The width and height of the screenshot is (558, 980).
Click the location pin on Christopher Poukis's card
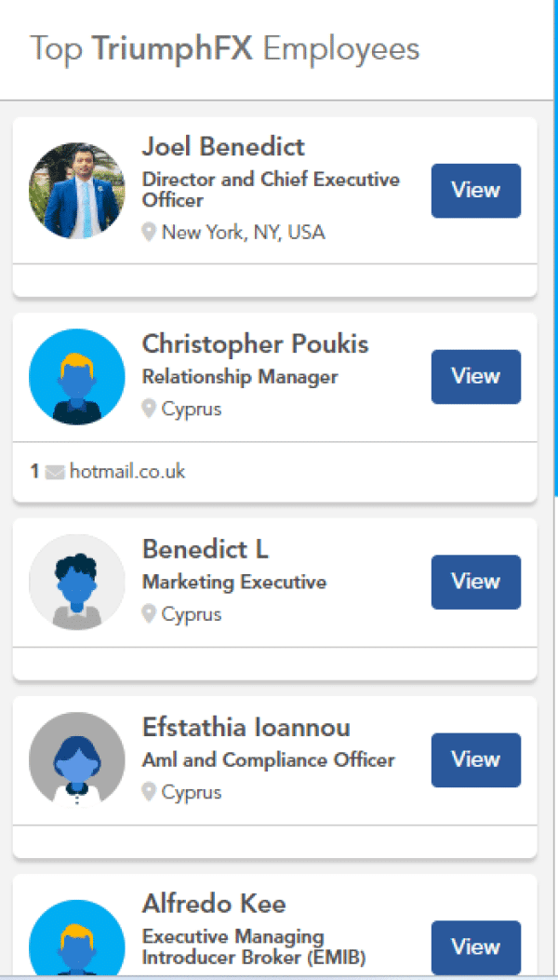tap(149, 409)
